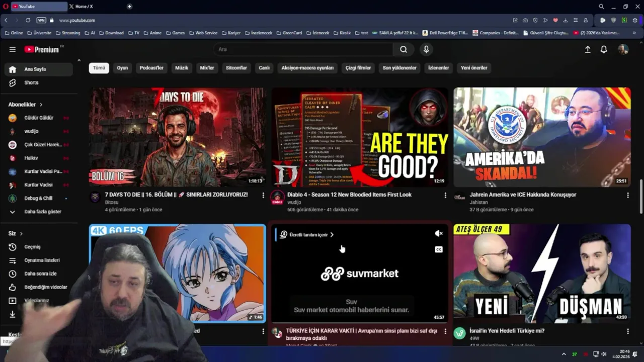This screenshot has height=362, width=644.
Task: Click the YouTube search input field
Action: click(x=303, y=49)
